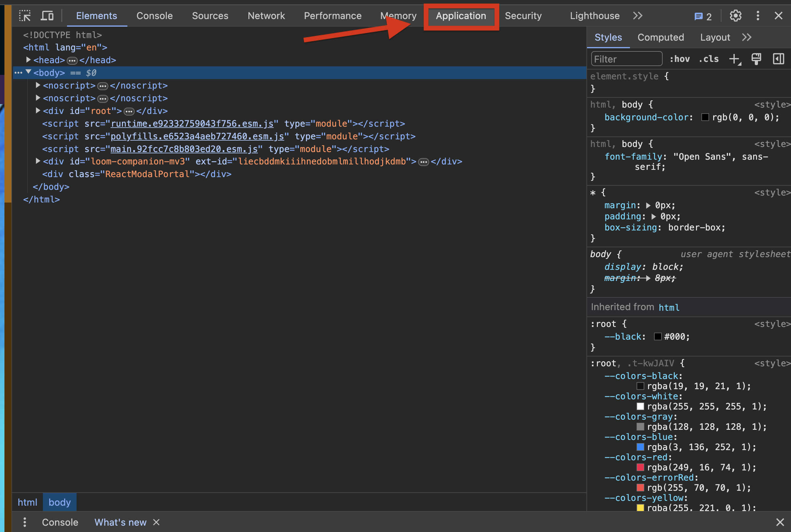Image resolution: width=791 pixels, height=532 pixels.
Task: Open the Lighthouse tab
Action: (x=595, y=16)
